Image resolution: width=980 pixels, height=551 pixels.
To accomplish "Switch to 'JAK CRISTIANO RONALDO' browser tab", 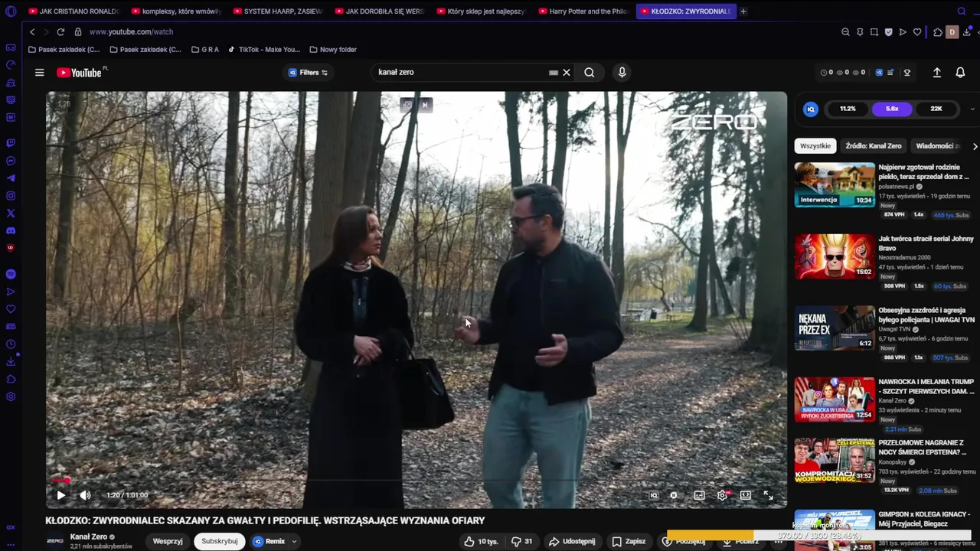I will (x=73, y=11).
